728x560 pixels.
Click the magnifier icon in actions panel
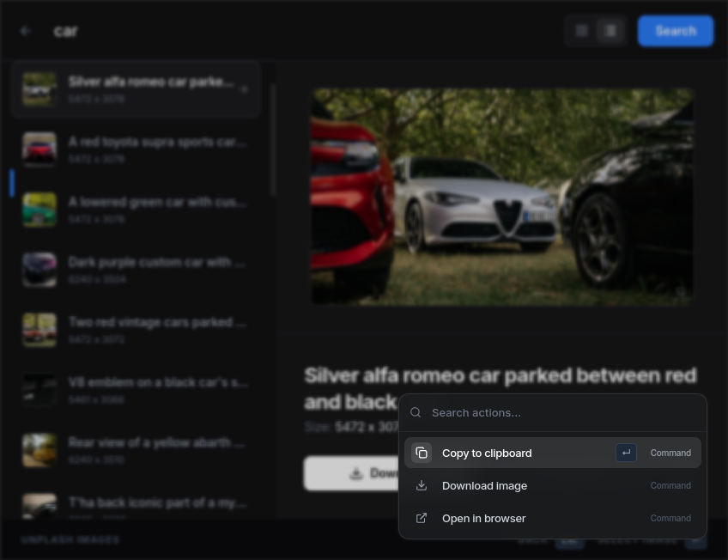pos(416,413)
